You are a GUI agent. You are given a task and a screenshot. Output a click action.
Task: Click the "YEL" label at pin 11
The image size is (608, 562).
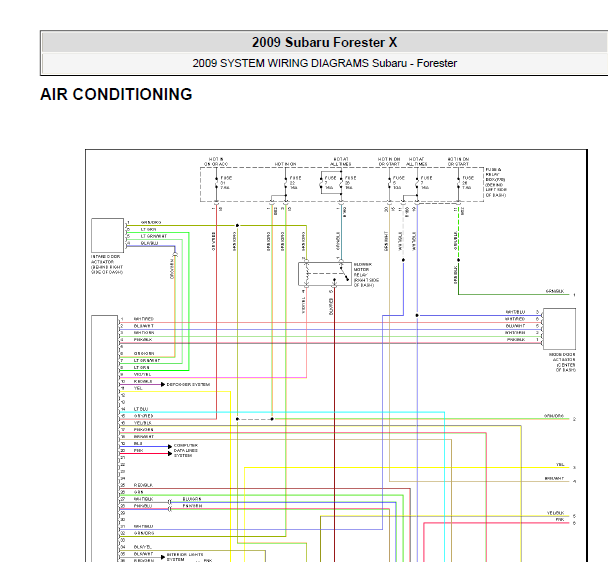(138, 388)
